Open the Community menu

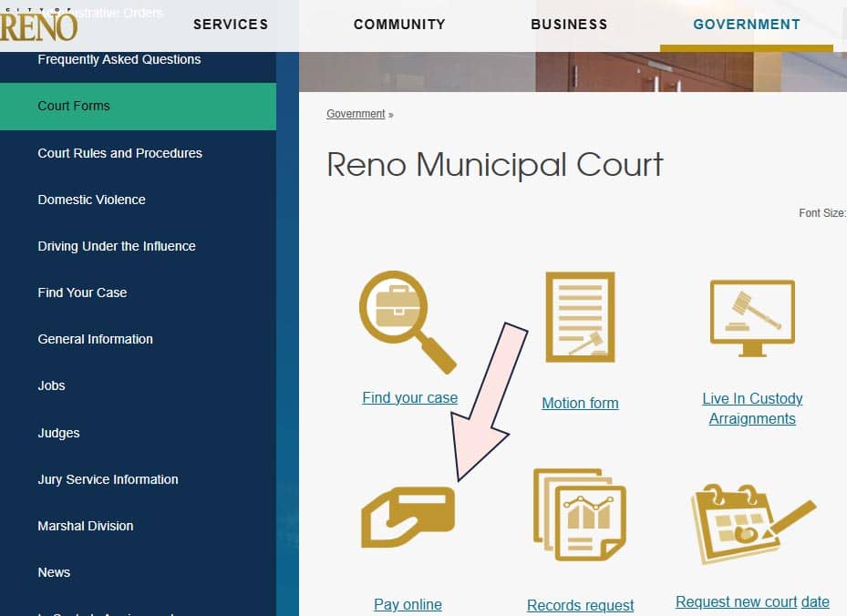point(399,25)
